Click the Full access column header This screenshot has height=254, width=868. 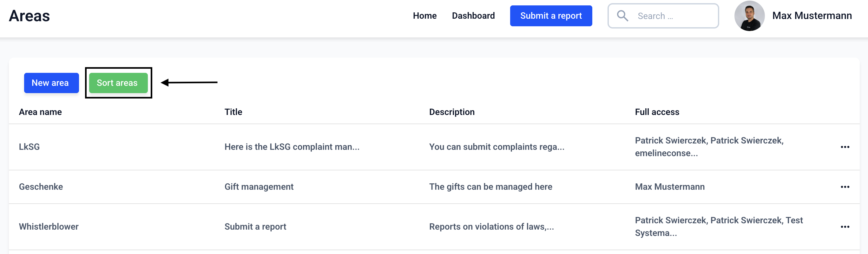click(x=657, y=112)
